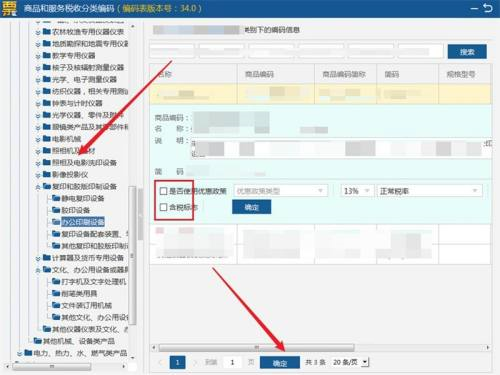The height and width of the screenshot is (375, 500).
Task: Click the folder icon beside 打字机及文字处理机
Action: pyautogui.click(x=56, y=282)
